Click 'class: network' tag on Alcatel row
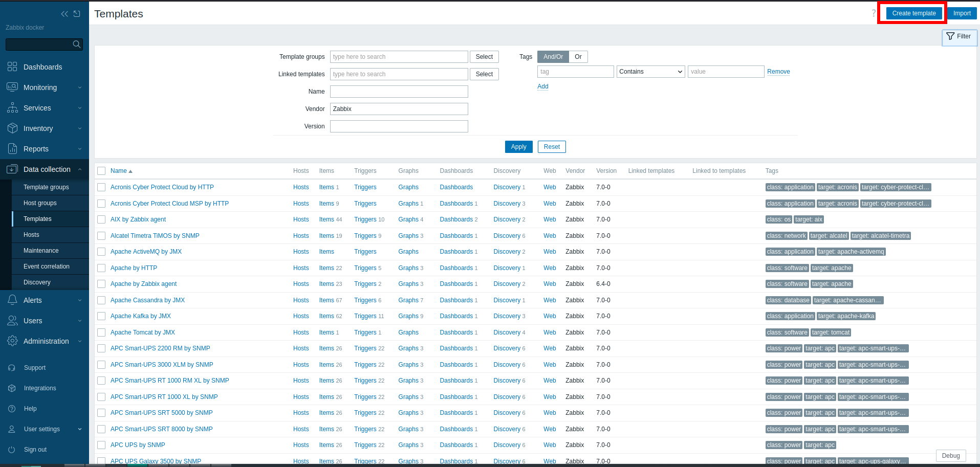This screenshot has height=467, width=980. click(x=787, y=236)
